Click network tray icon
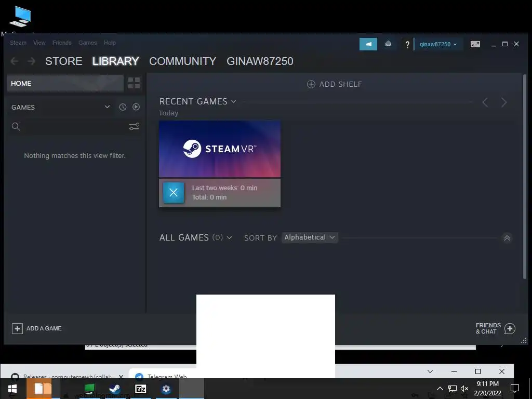 pyautogui.click(x=453, y=389)
